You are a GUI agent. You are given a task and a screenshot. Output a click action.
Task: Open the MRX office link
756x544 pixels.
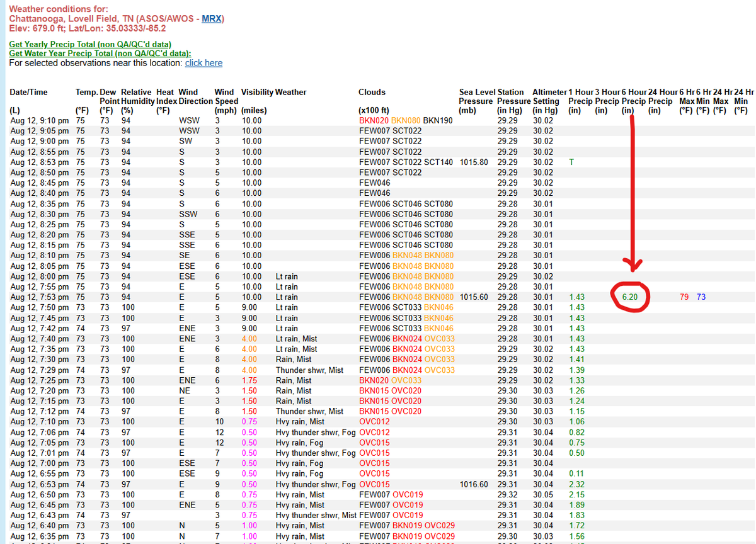click(x=212, y=19)
